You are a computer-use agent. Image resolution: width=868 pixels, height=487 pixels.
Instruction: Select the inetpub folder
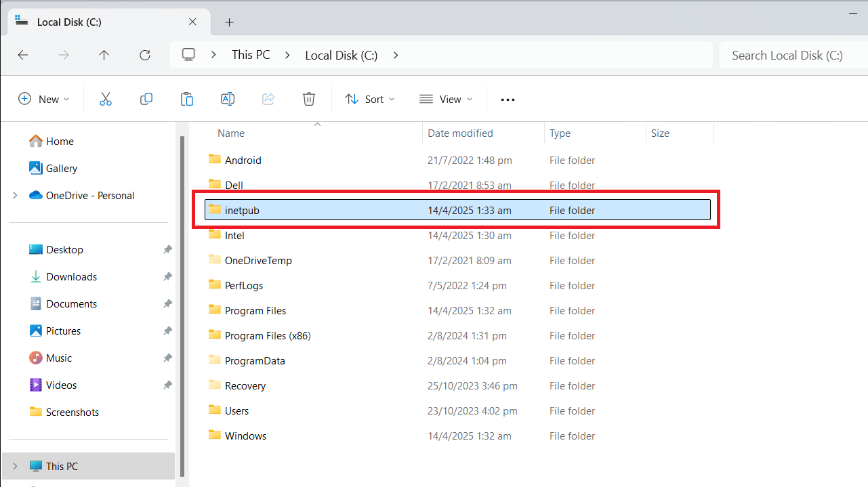(457, 210)
